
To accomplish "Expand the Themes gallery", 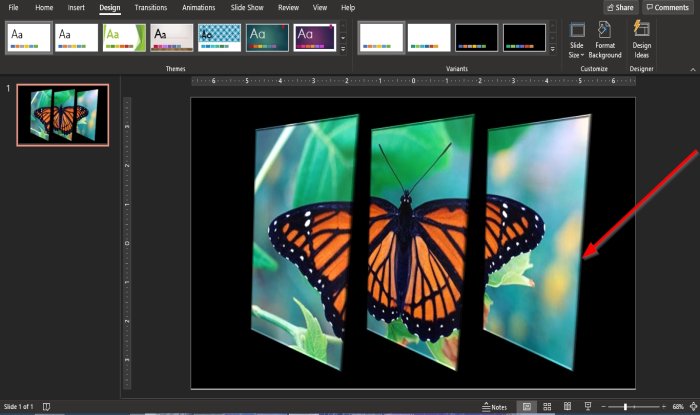I will [x=344, y=49].
